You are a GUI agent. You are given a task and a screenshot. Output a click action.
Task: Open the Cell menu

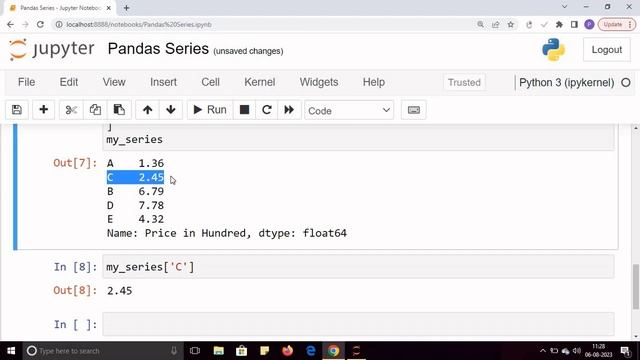click(x=210, y=82)
